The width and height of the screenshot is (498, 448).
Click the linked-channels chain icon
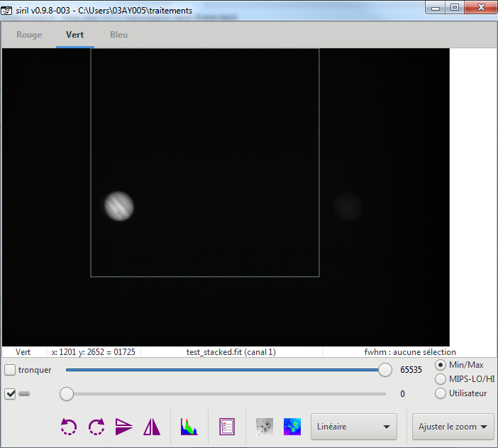[x=24, y=394]
